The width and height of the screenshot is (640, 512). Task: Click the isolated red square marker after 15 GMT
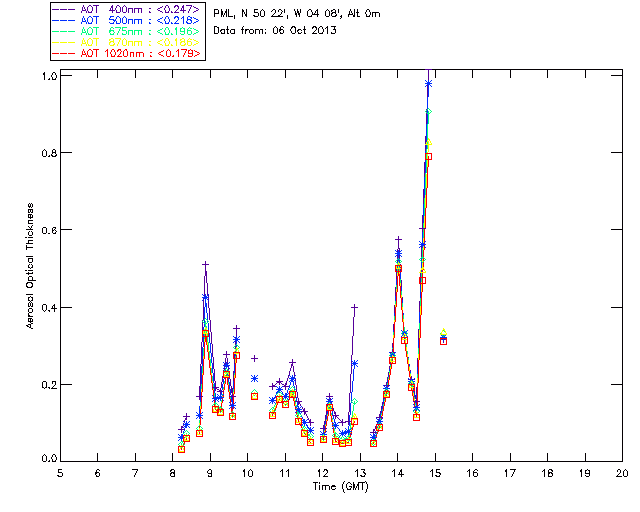pyautogui.click(x=443, y=341)
